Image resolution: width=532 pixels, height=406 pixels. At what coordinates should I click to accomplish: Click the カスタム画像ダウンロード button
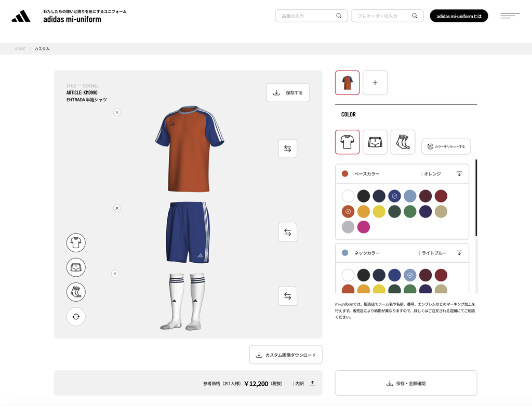(x=286, y=355)
